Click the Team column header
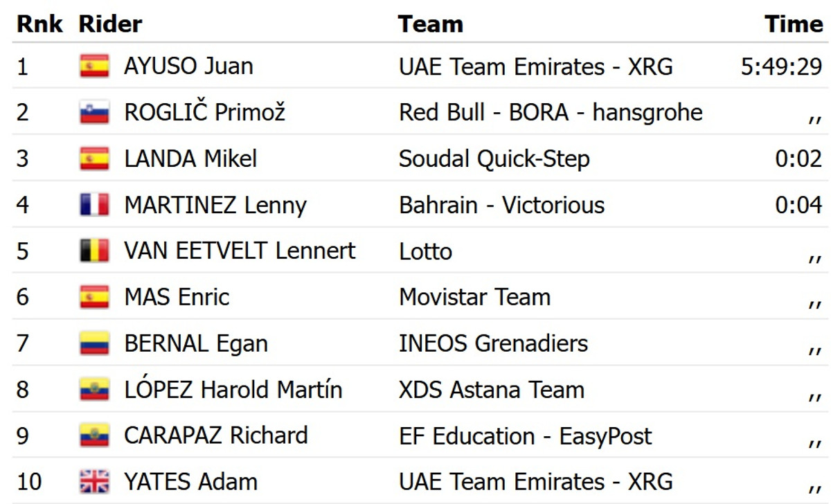The width and height of the screenshot is (831, 504). [x=430, y=24]
